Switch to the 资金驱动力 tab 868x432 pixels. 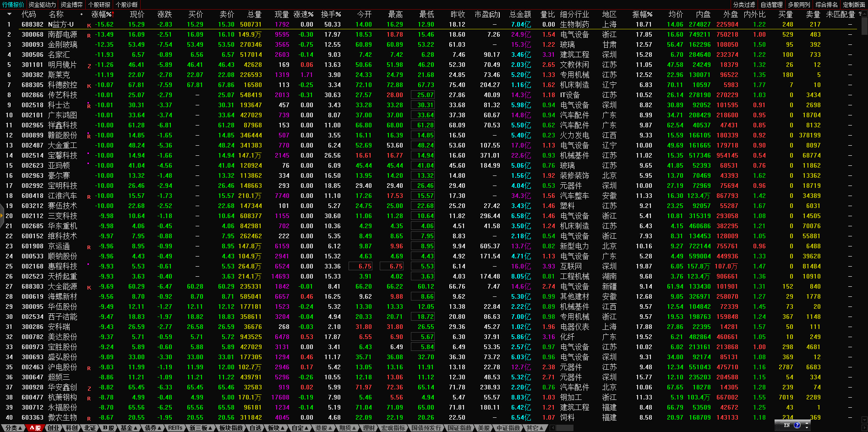(x=42, y=5)
